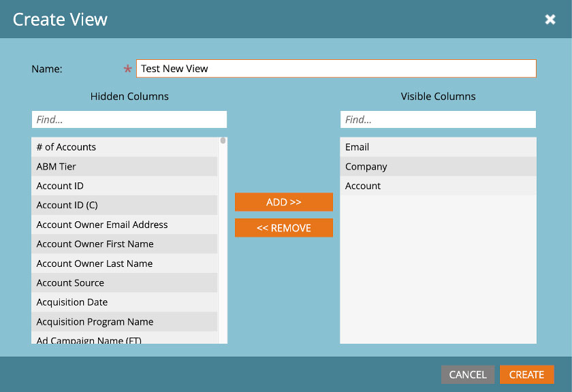Click the ADD >> button
The image size is (572, 392).
[284, 201]
